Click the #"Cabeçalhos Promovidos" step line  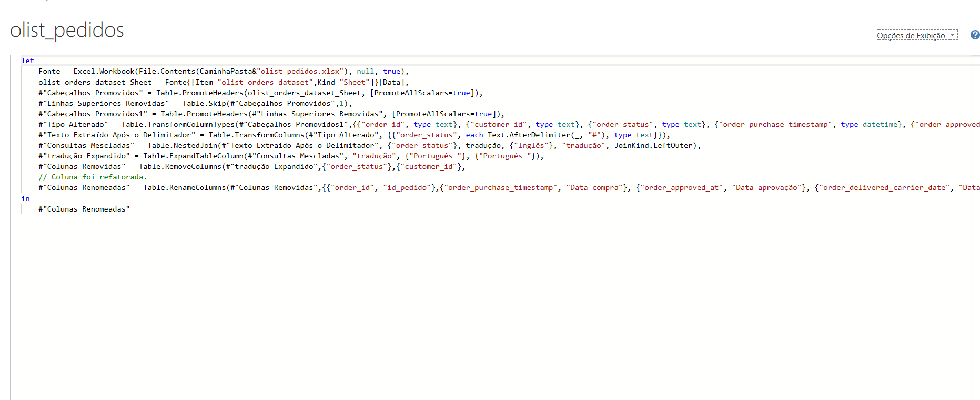tap(260, 93)
